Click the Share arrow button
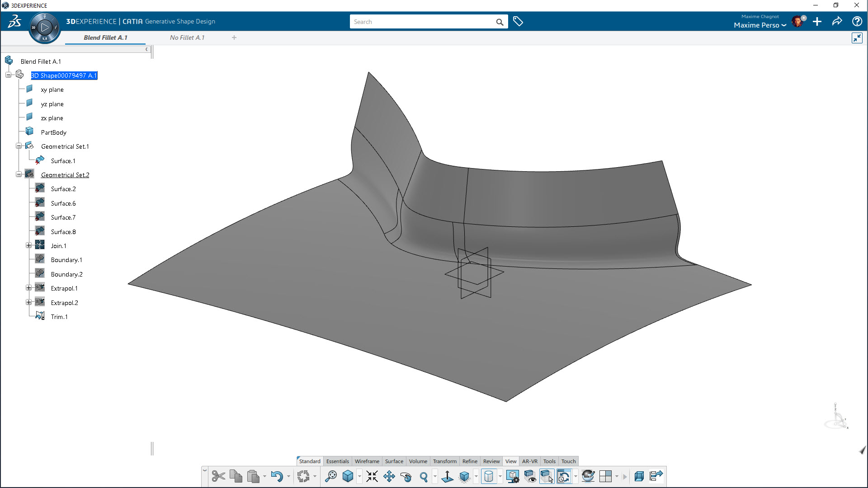 (x=837, y=22)
